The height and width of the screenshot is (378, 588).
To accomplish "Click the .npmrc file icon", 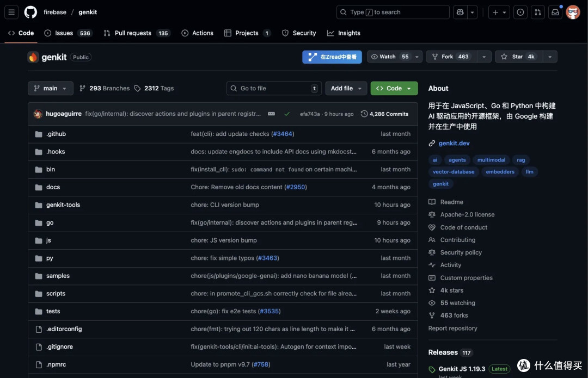I will point(39,364).
